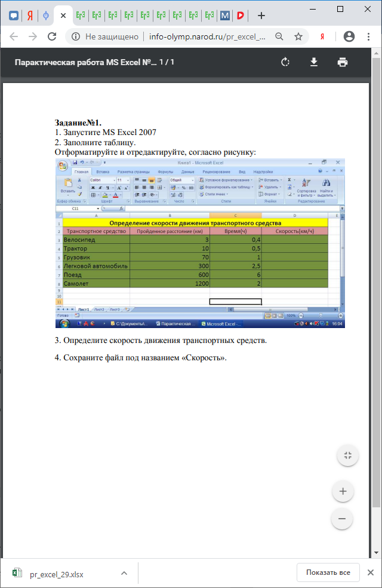Screen dimensions: 382x588
Task: Click the '4. Сохраните файл' line
Action: coord(140,358)
